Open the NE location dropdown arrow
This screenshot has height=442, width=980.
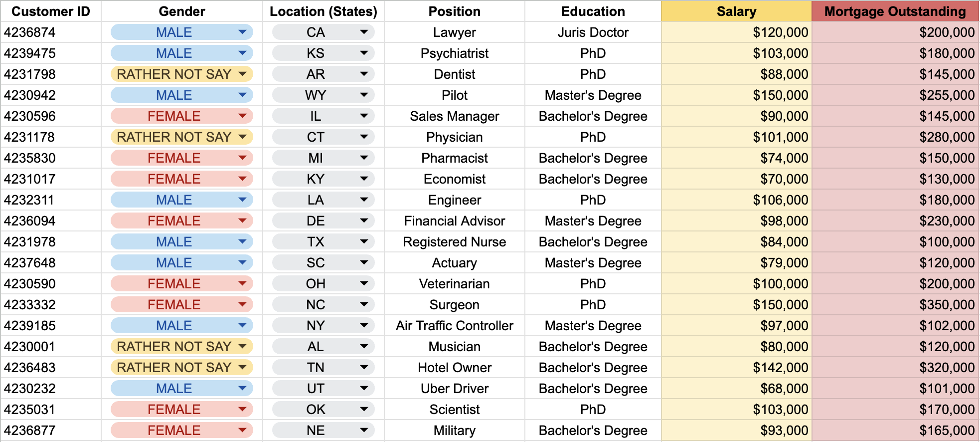coord(364,430)
